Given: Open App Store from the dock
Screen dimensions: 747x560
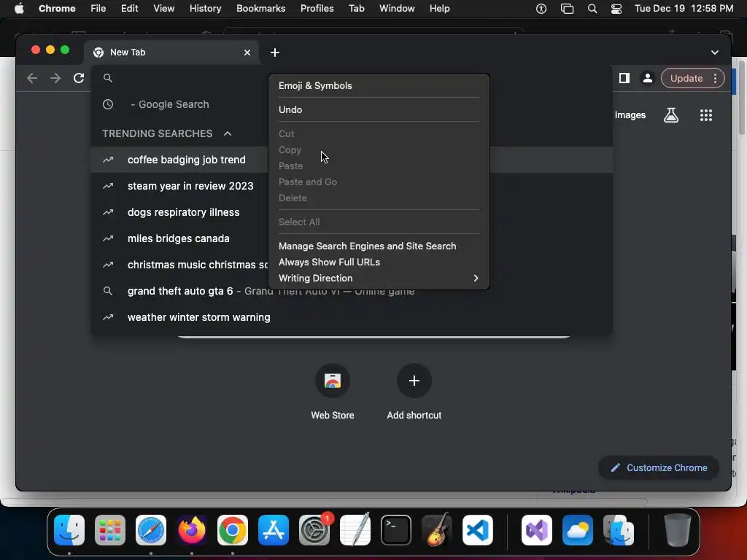Looking at the screenshot, I should pos(274,530).
